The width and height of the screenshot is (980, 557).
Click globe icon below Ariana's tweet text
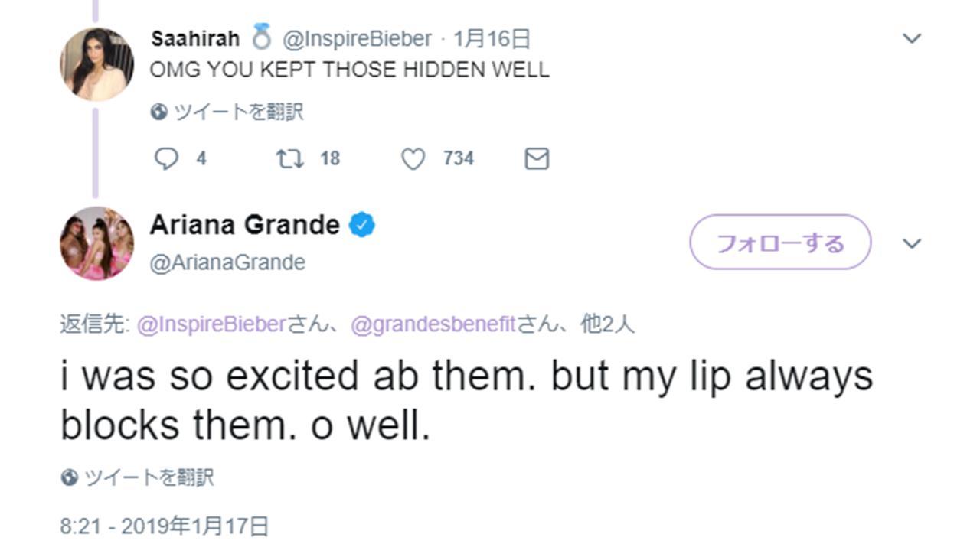(69, 478)
